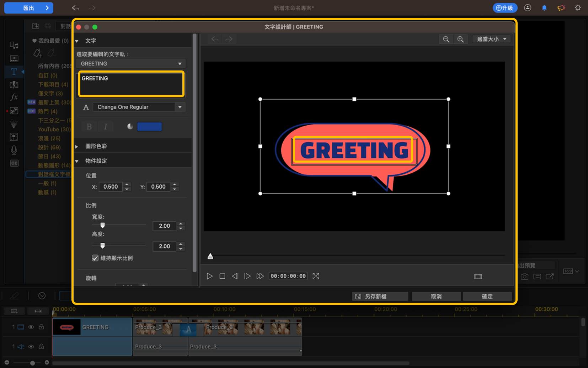The image size is (588, 368).
Task: Open the settings gear icon
Action: pos(578,8)
